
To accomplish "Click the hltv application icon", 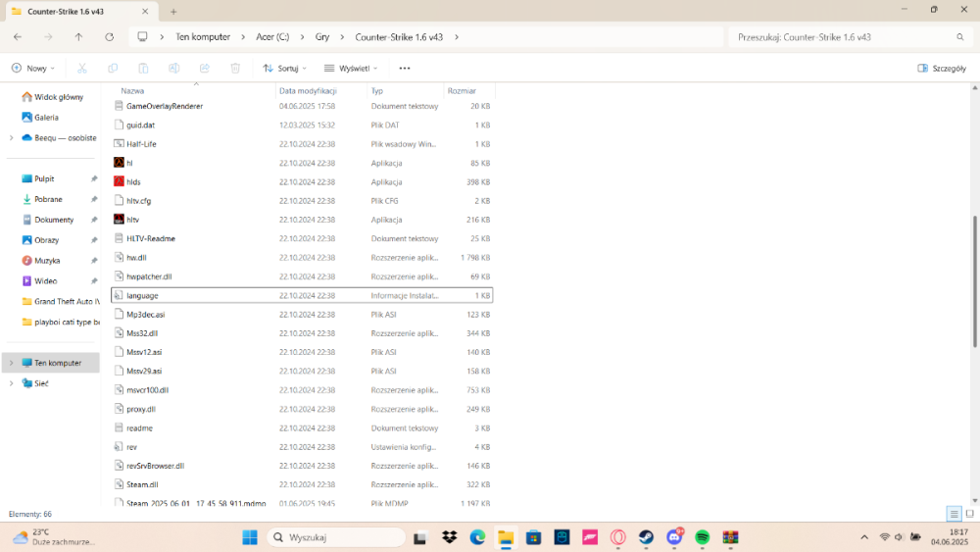I will pyautogui.click(x=119, y=220).
